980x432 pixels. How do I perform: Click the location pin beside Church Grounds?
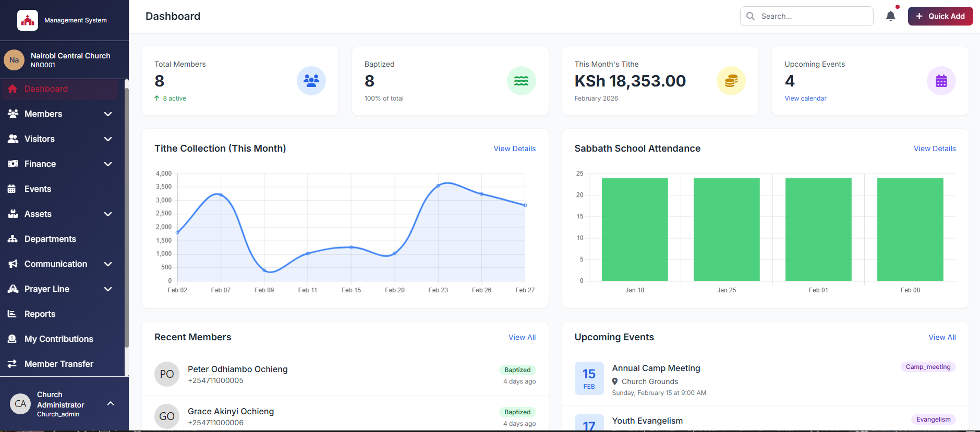click(615, 381)
